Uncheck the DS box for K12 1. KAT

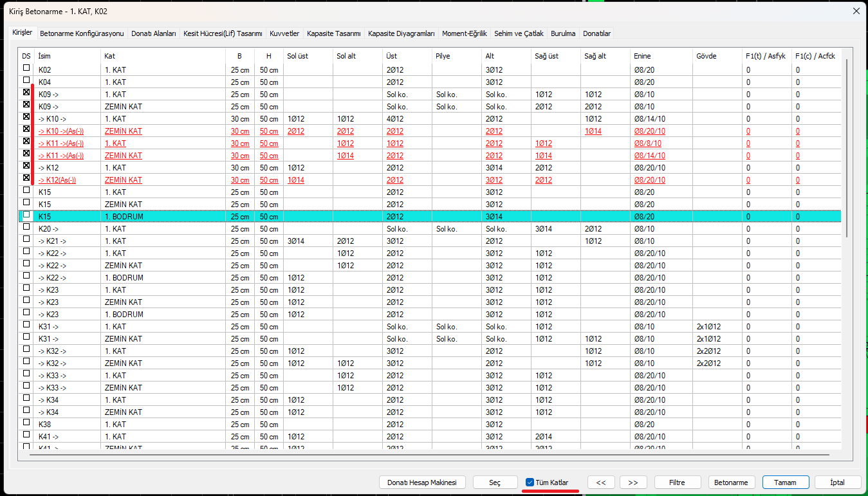(x=26, y=165)
